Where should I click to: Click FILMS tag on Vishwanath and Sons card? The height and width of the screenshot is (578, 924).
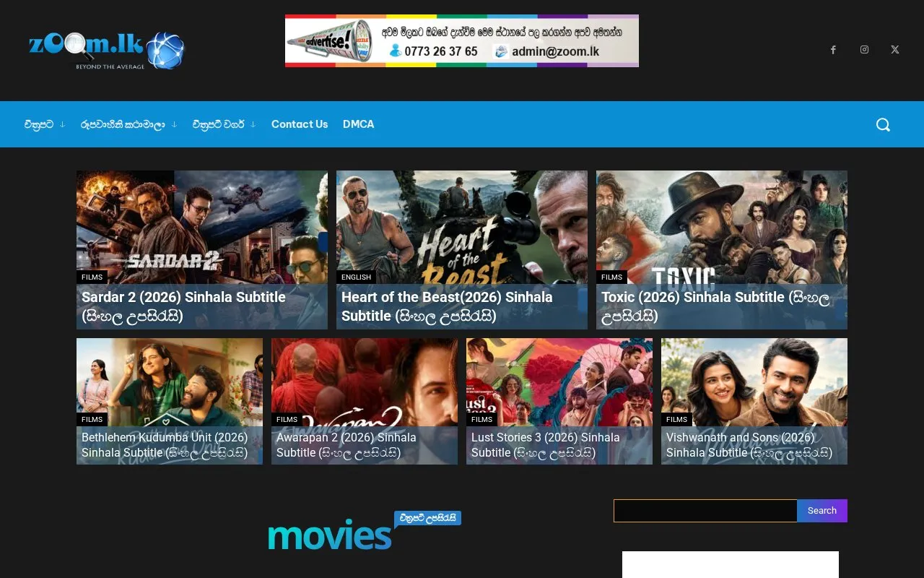(x=676, y=420)
